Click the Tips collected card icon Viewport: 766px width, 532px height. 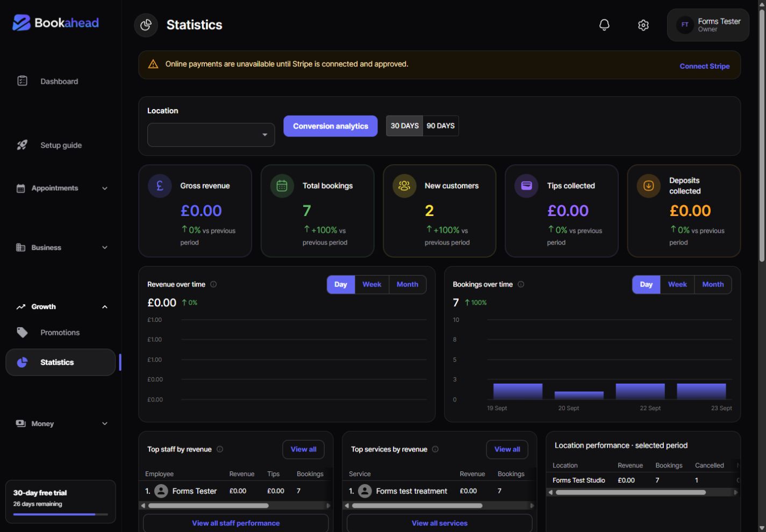(x=526, y=186)
